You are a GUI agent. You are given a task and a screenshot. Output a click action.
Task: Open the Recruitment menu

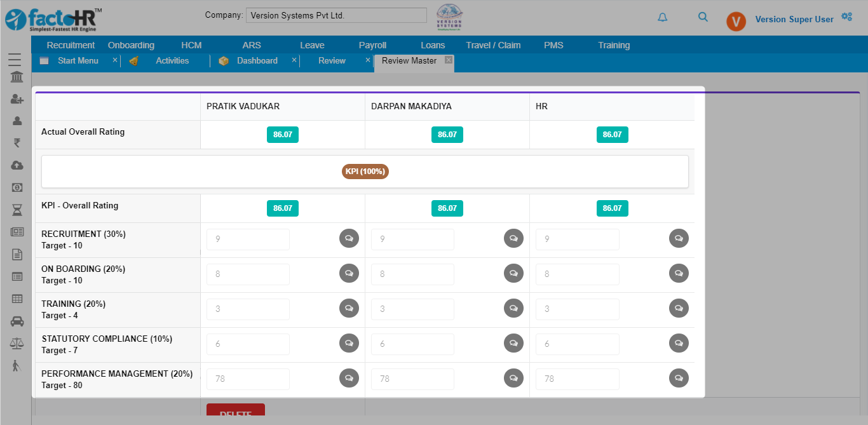(x=71, y=45)
